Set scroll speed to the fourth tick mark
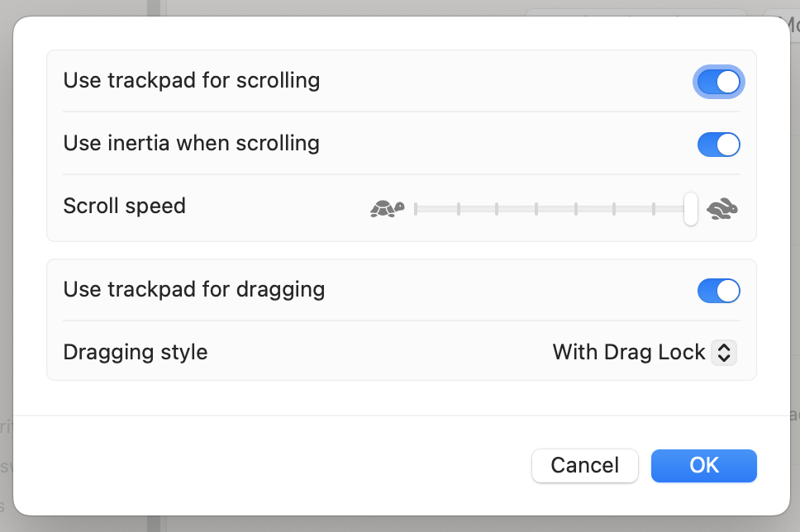The width and height of the screenshot is (800, 532). pyautogui.click(x=536, y=209)
